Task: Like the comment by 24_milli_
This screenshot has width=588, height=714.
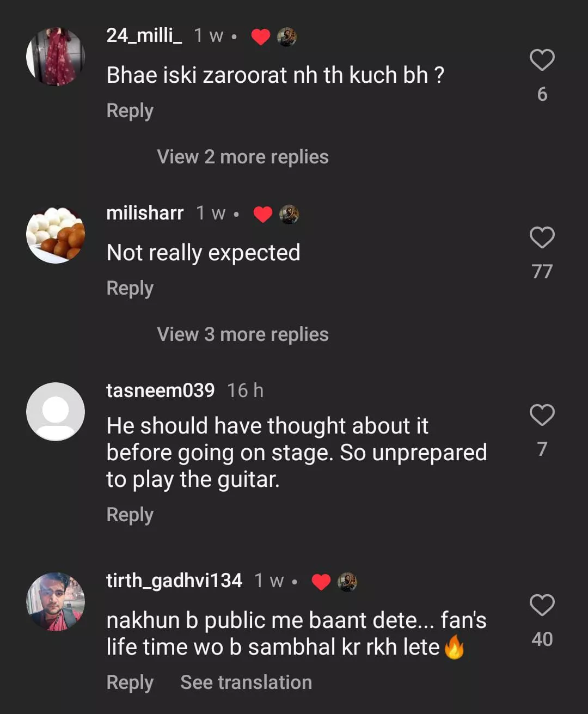Action: (542, 60)
